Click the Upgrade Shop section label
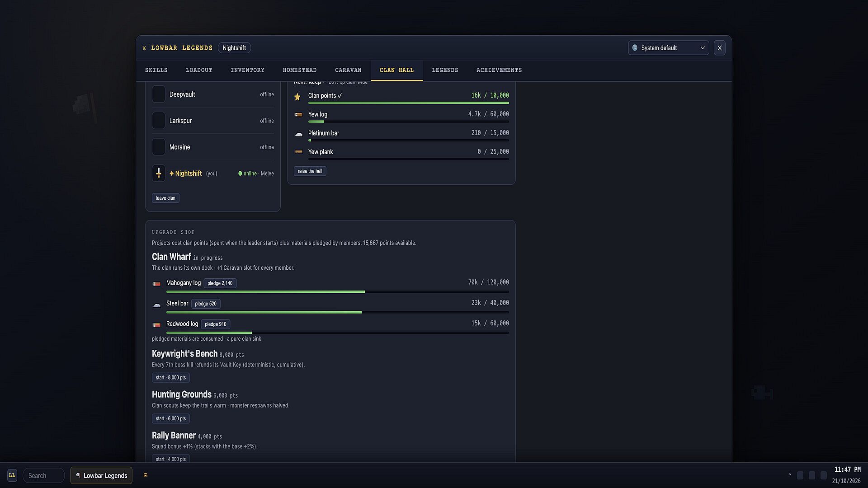 (174, 232)
